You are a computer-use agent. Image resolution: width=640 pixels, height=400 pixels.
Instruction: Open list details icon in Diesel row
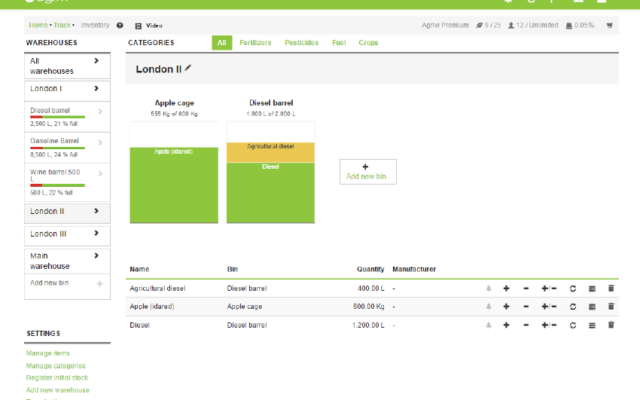point(592,325)
